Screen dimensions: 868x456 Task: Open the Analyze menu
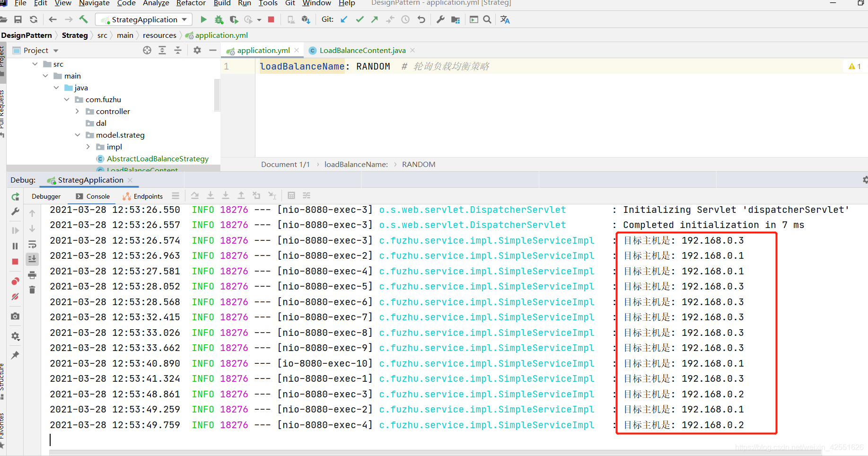click(156, 3)
